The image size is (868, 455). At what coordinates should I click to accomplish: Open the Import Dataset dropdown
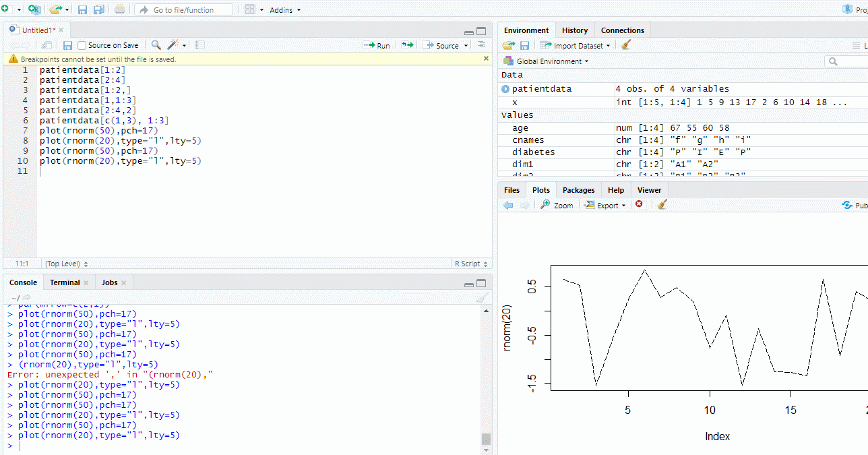click(x=575, y=45)
